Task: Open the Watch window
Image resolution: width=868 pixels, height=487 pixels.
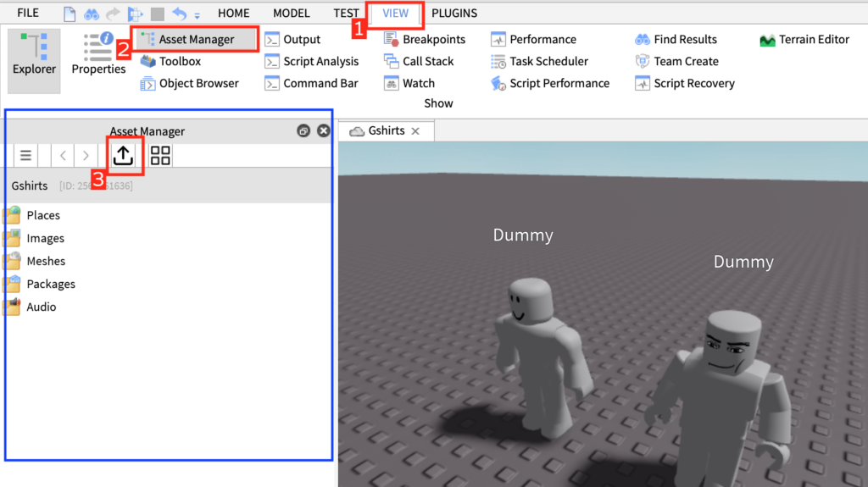Action: pyautogui.click(x=409, y=84)
